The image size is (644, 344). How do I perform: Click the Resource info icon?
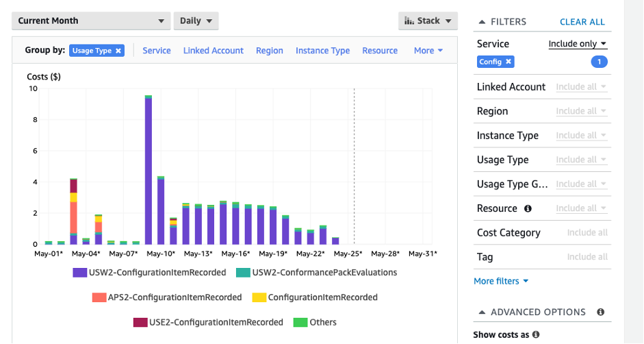[528, 208]
